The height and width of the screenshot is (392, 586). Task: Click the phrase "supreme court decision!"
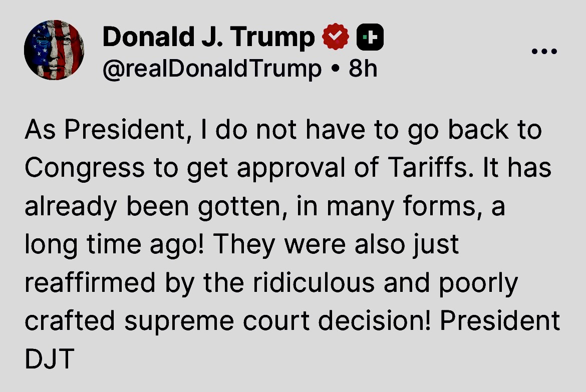(x=277, y=321)
